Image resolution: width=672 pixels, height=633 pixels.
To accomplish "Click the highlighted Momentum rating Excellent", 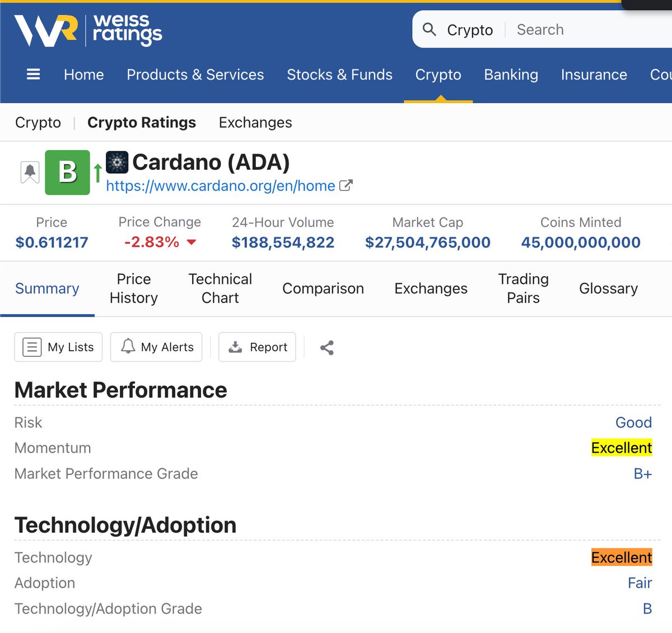I will [622, 448].
